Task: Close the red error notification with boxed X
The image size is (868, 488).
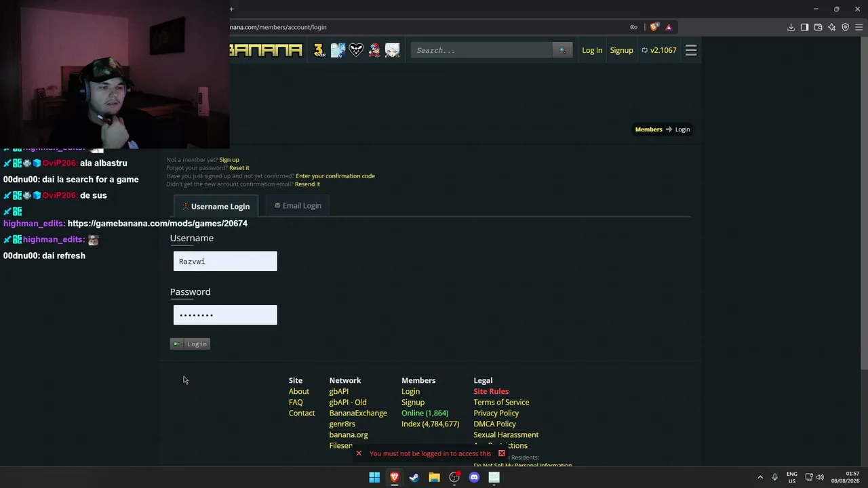Action: [502, 453]
